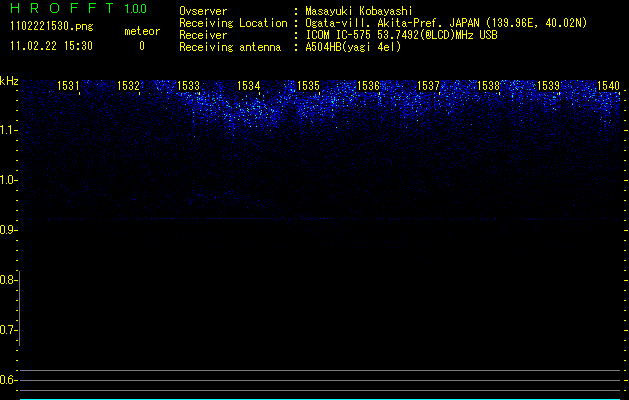Click the 0.6 kHz axis label
Viewport: 629px width, 400px height.
(x=7, y=380)
